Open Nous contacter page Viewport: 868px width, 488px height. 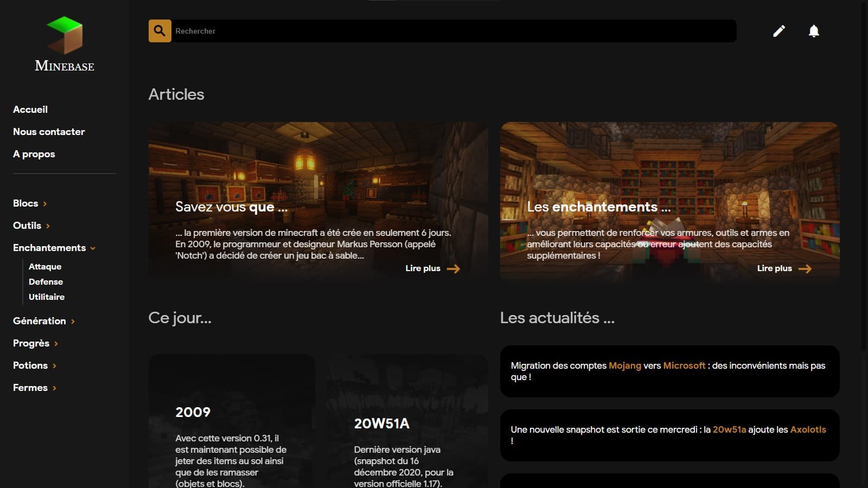pyautogui.click(x=49, y=132)
